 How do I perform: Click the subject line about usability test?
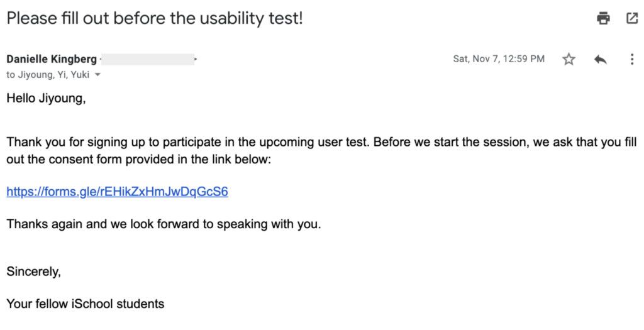155,18
